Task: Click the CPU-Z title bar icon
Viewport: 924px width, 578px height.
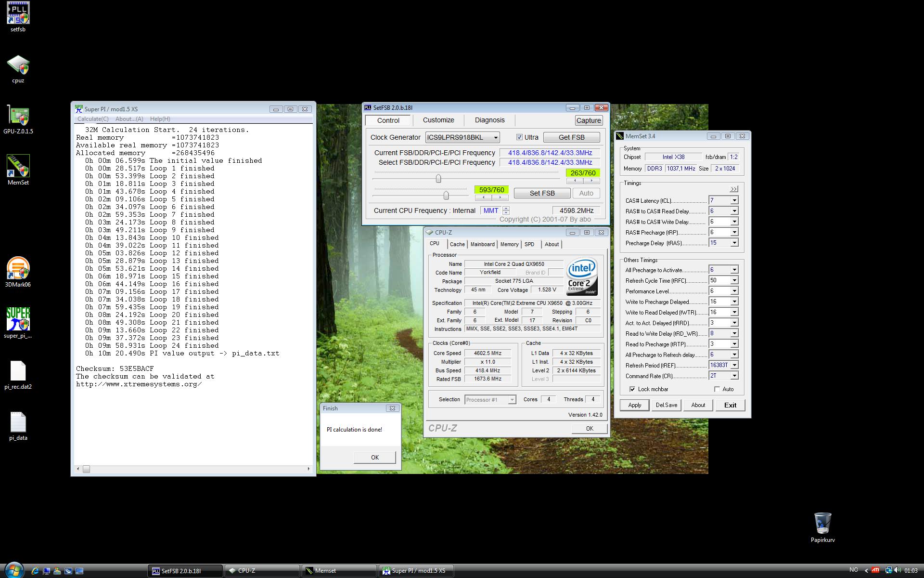Action: click(x=429, y=233)
